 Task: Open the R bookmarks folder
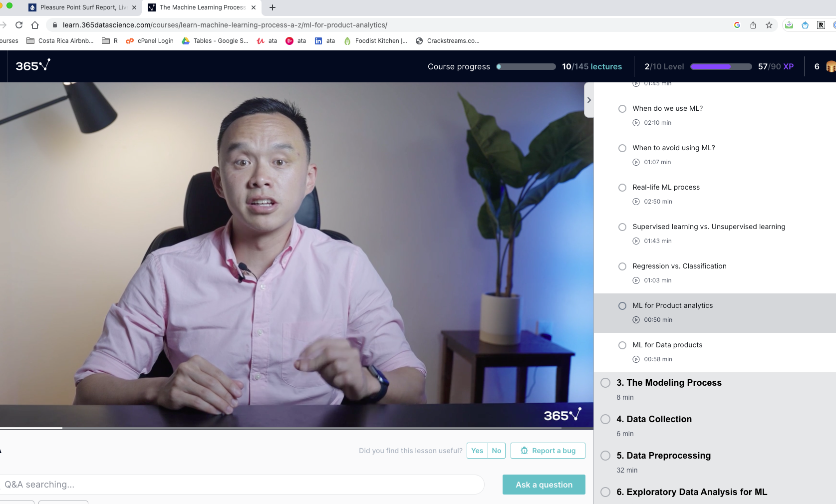(110, 41)
